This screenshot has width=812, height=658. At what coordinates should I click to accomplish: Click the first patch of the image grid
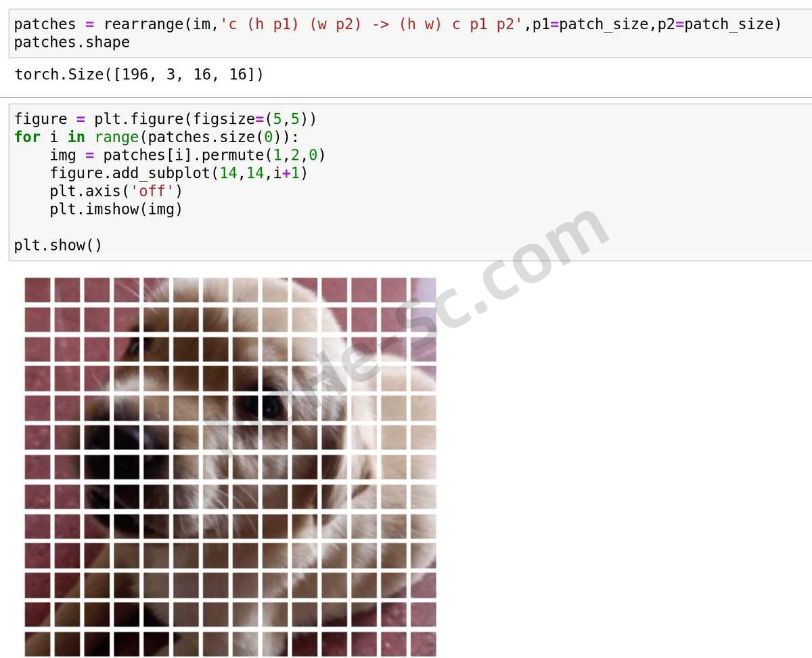click(x=37, y=290)
